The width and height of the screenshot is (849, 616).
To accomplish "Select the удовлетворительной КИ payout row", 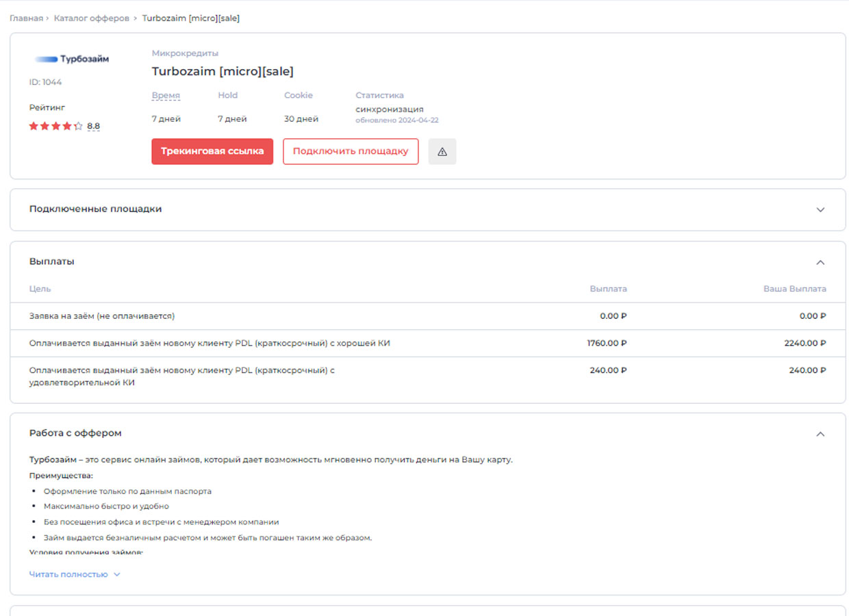I will point(181,376).
